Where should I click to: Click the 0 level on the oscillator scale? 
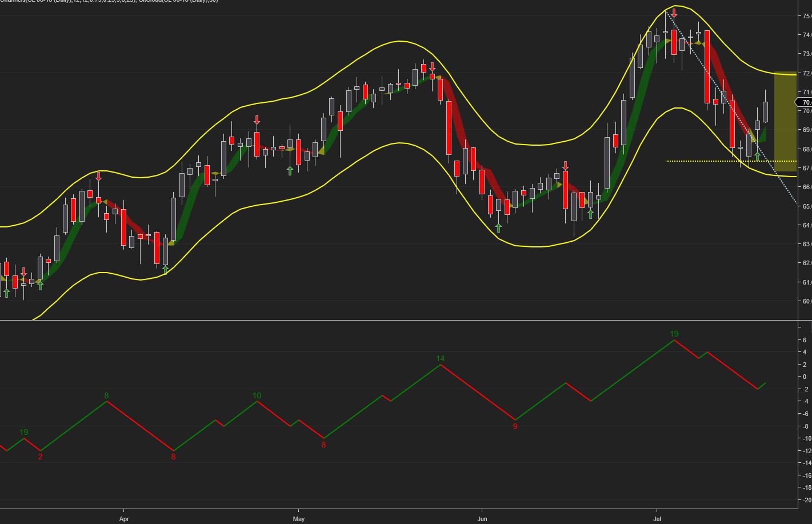coord(805,377)
